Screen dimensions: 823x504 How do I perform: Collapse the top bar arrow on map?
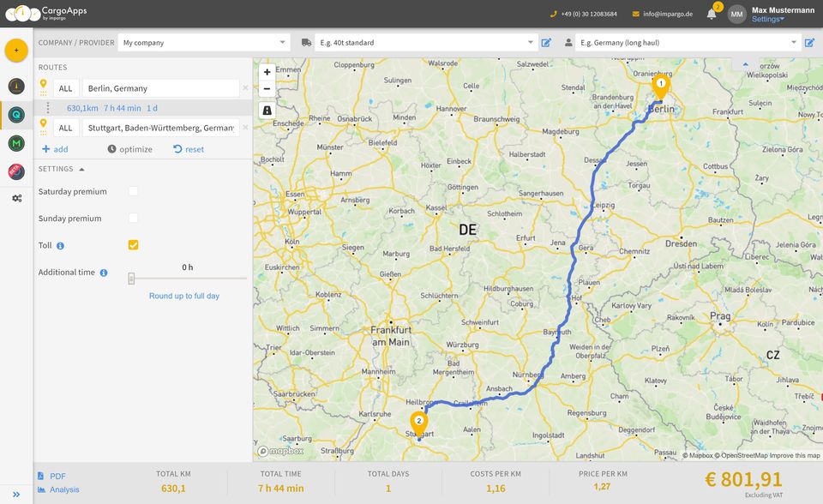(x=745, y=64)
